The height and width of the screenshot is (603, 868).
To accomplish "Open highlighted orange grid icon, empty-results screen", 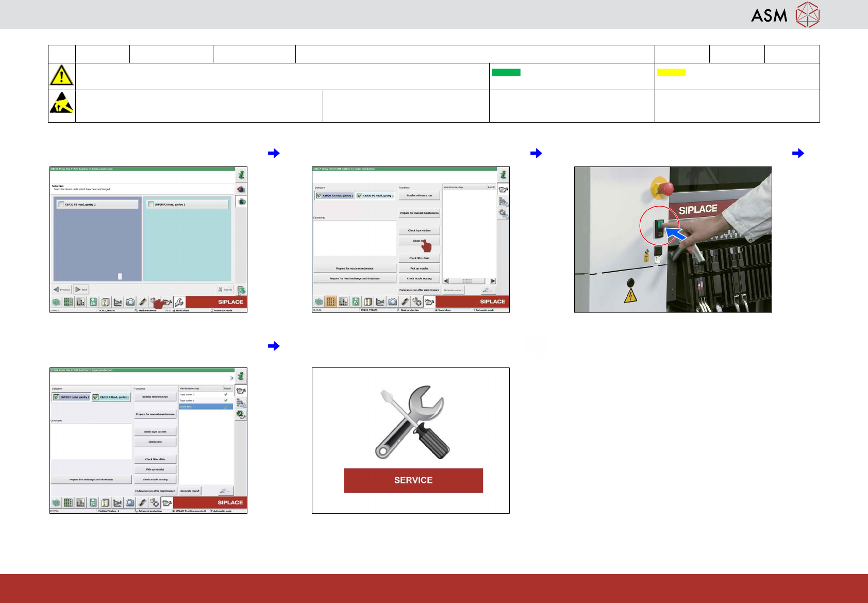I will click(x=330, y=301).
